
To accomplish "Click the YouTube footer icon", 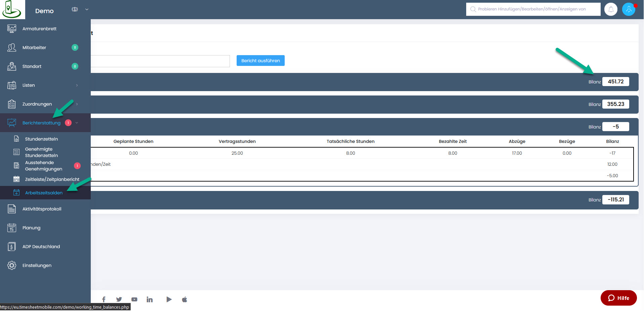I will coord(134,299).
